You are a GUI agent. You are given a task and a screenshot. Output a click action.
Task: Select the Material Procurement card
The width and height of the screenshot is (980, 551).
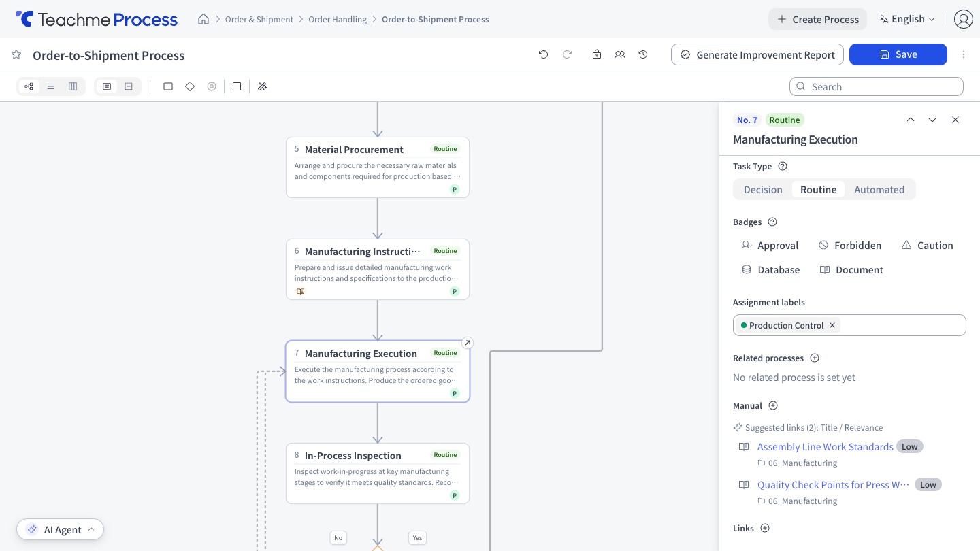(x=378, y=167)
